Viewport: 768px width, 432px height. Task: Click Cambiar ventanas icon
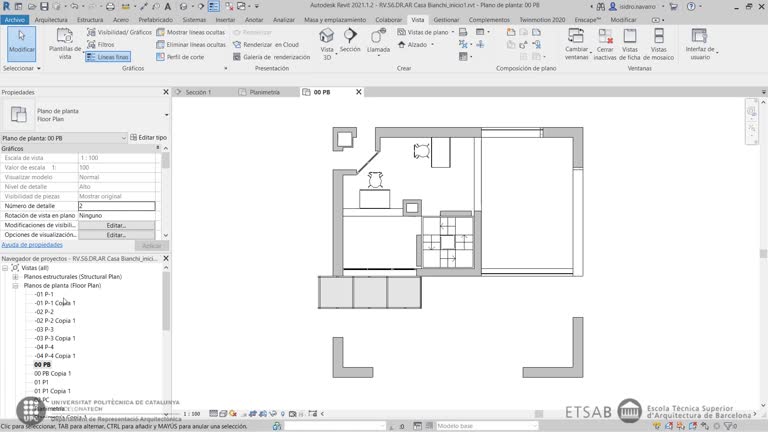point(577,45)
